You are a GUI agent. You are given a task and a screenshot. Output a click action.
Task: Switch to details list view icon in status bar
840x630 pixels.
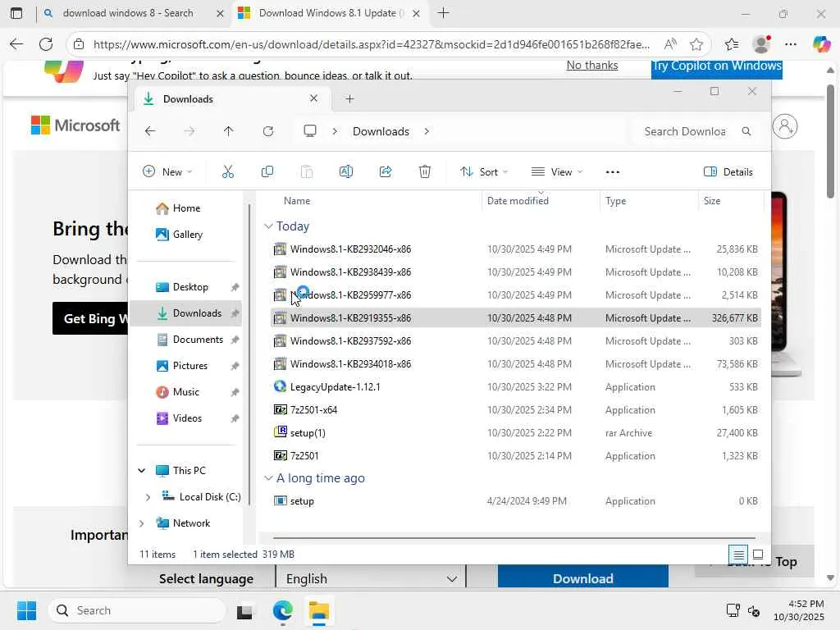click(739, 555)
